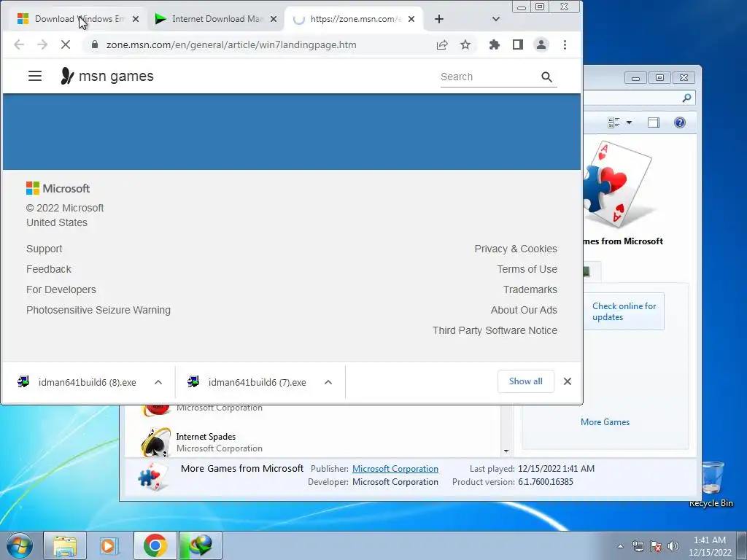Open Chrome tab search dropdown
This screenshot has height=560, width=747.
[x=495, y=19]
